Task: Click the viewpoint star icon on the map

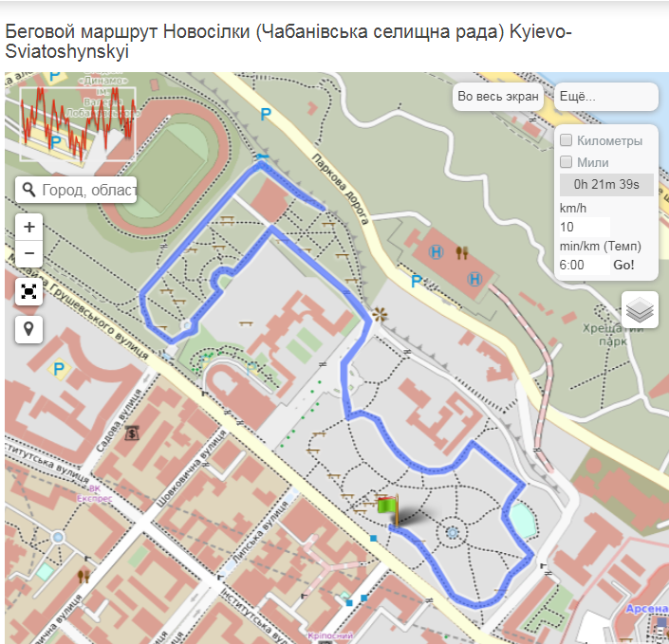Action: tap(380, 315)
